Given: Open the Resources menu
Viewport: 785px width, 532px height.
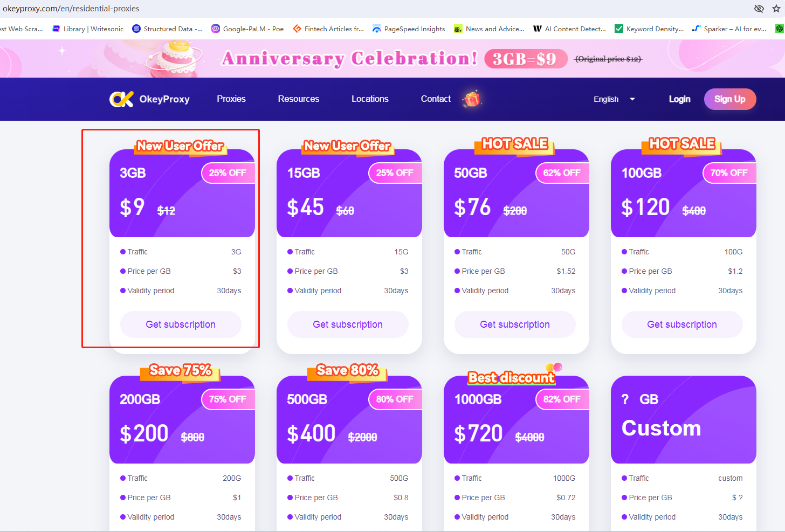Looking at the screenshot, I should click(x=299, y=99).
